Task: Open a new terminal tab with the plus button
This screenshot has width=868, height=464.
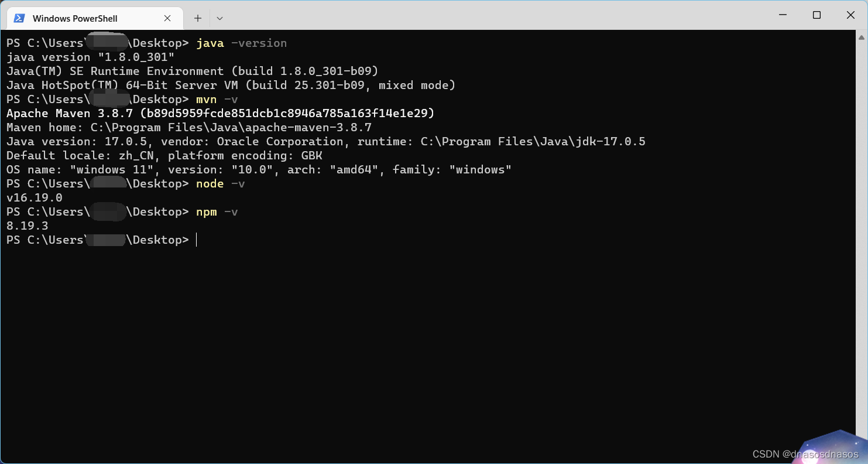Action: click(x=197, y=18)
